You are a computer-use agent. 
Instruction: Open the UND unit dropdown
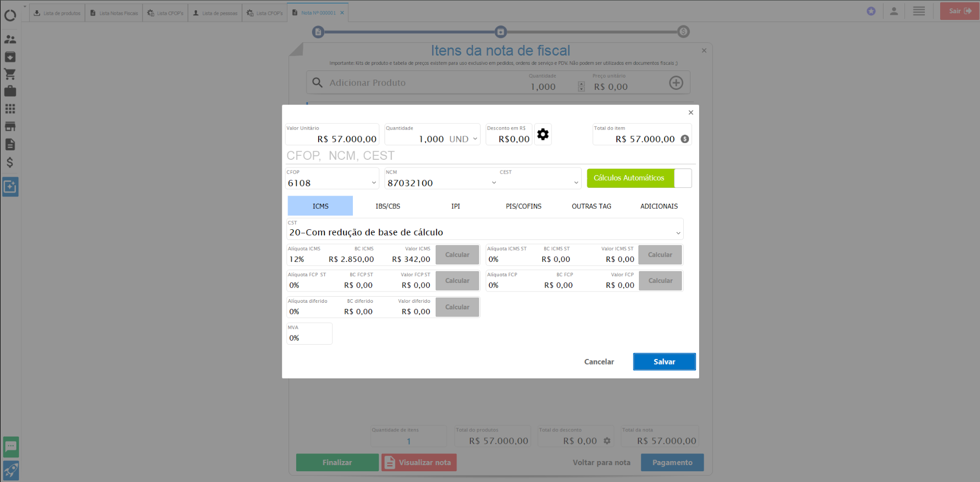point(475,139)
